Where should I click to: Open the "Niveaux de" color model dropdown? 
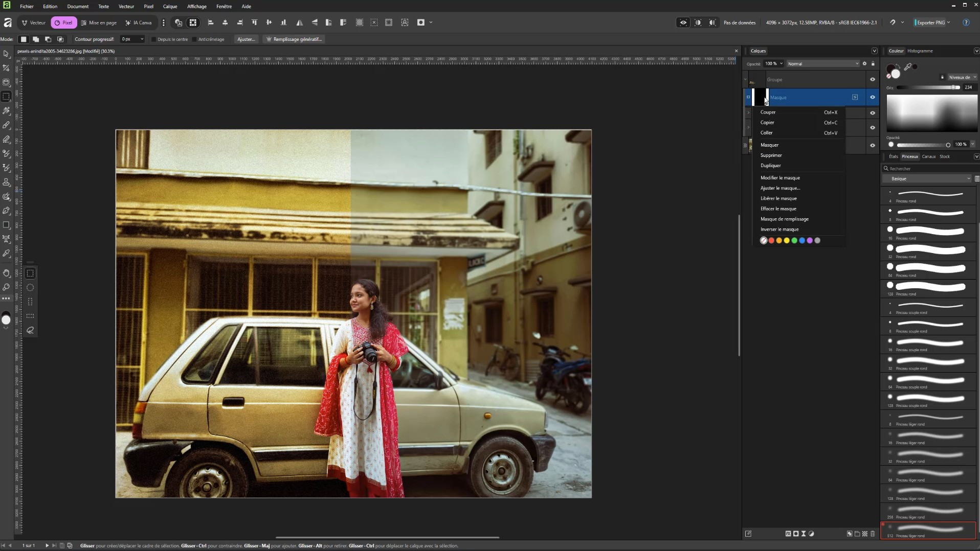click(x=962, y=78)
